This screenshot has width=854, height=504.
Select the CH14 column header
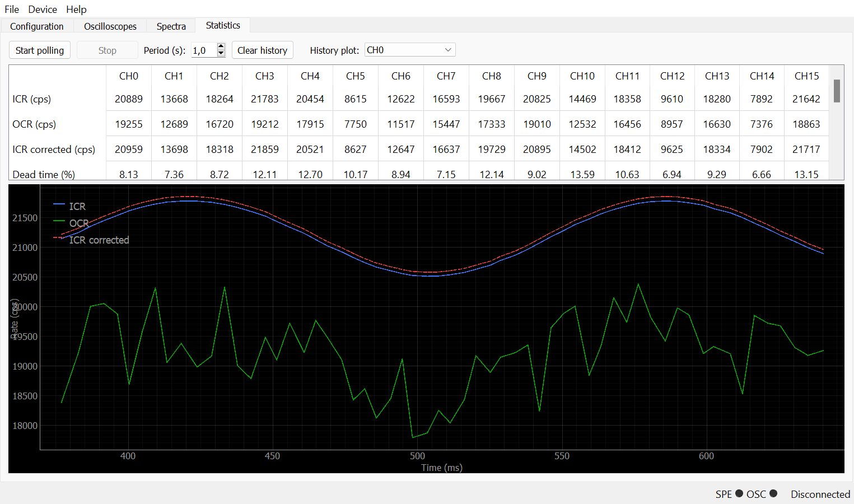tap(762, 76)
